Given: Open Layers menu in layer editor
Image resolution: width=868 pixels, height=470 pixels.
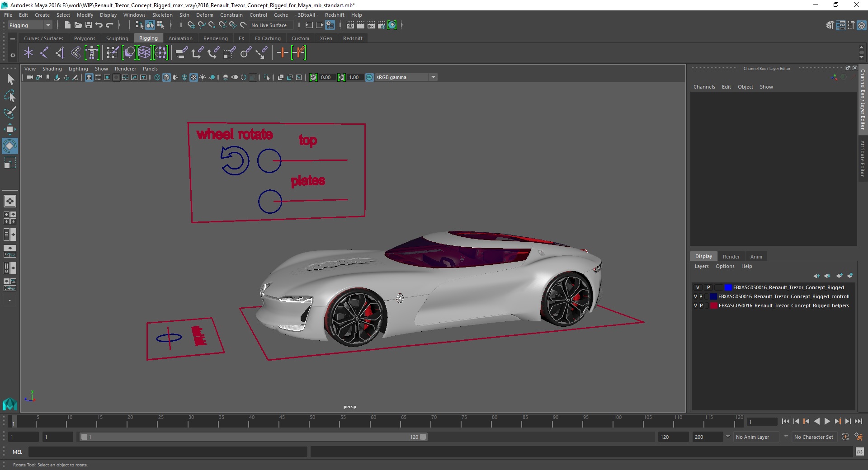Looking at the screenshot, I should [x=702, y=266].
